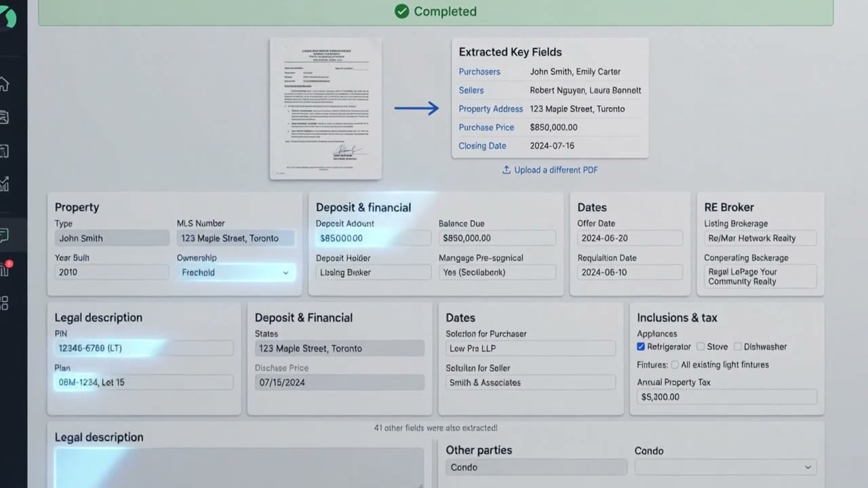
Task: Select the Deposit Holder field
Action: (373, 272)
